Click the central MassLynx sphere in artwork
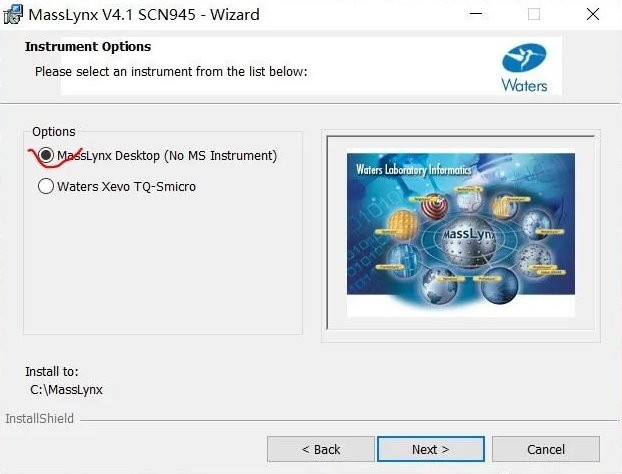Image resolution: width=622 pixels, height=474 pixels. point(469,241)
